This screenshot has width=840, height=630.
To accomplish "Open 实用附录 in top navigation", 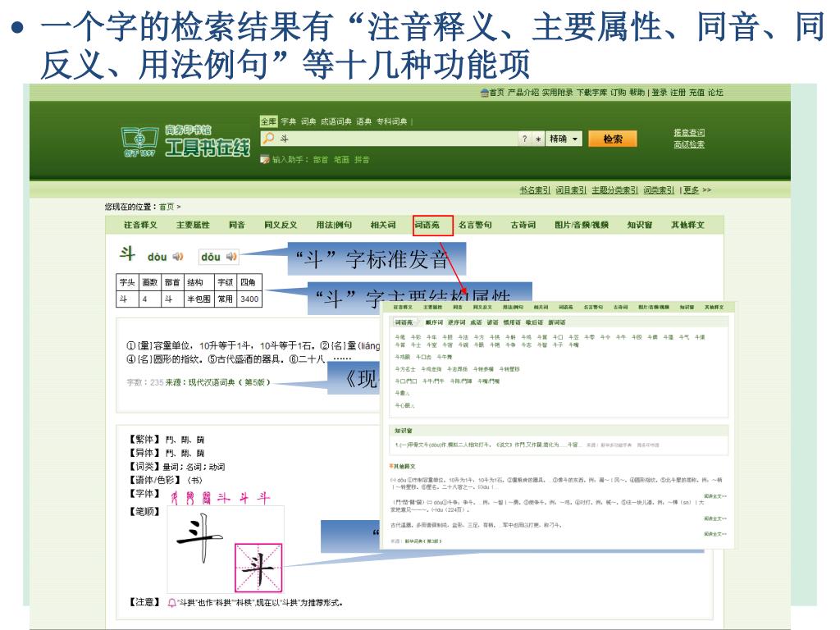I will (557, 93).
